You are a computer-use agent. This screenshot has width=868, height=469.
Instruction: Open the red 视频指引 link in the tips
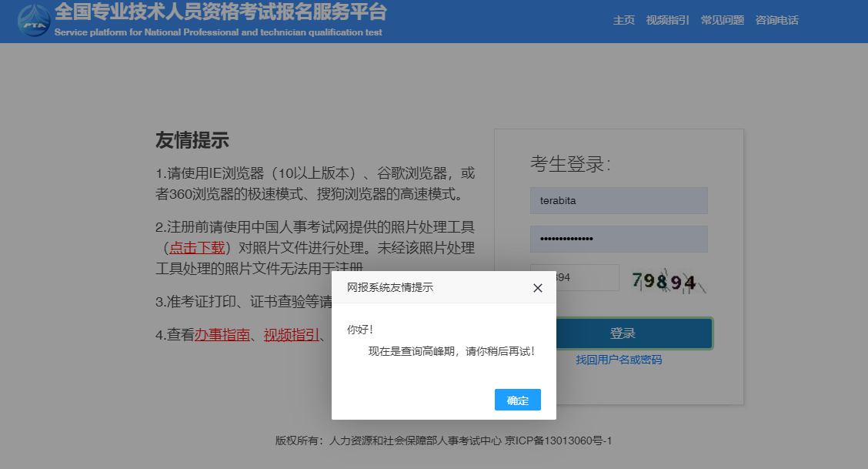[x=292, y=335]
